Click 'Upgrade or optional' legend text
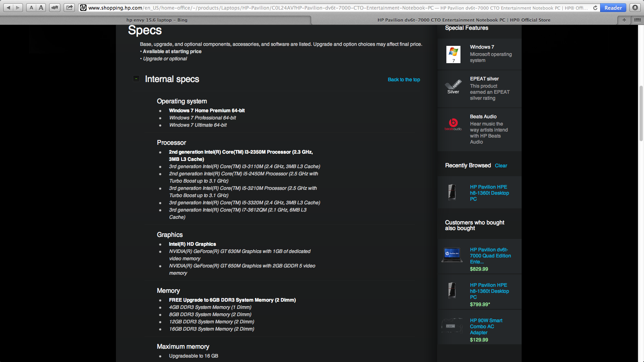Image resolution: width=644 pixels, height=362 pixels. coord(165,59)
